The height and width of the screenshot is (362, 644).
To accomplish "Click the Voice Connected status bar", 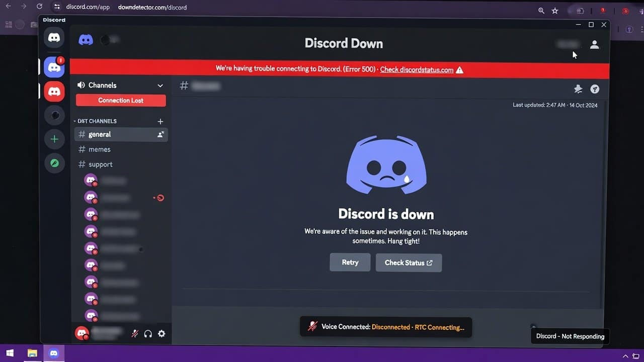I will click(x=386, y=327).
